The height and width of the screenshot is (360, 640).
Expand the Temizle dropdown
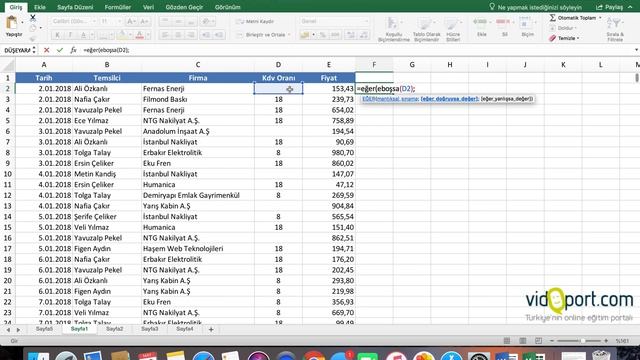coord(578,38)
